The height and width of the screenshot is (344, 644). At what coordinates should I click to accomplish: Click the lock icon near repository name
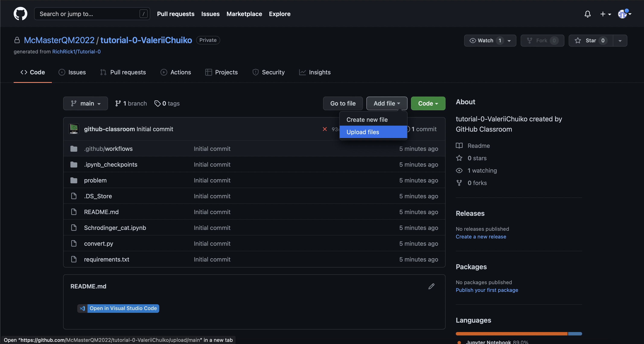point(17,40)
